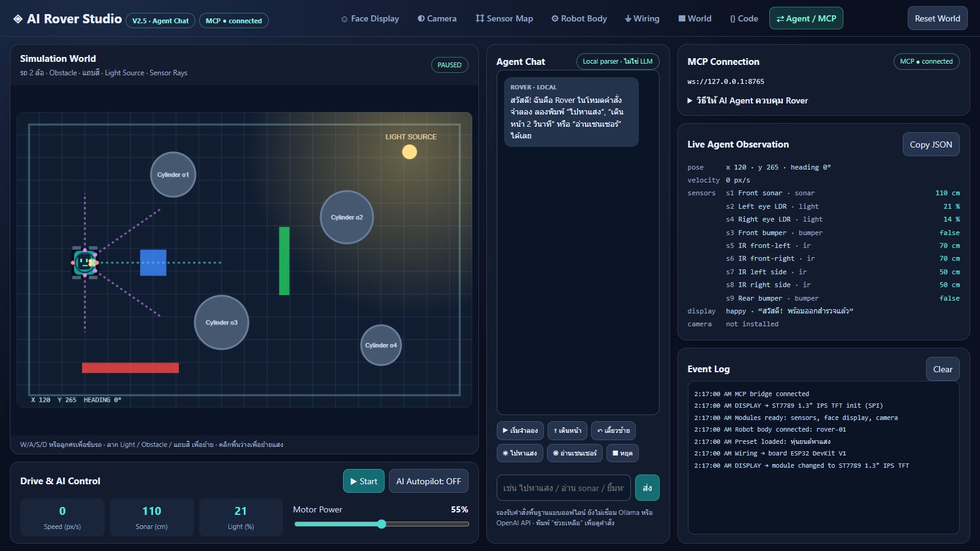Viewport: 980px width, 551px height.
Task: Open the Sensor Map tab
Action: point(504,18)
